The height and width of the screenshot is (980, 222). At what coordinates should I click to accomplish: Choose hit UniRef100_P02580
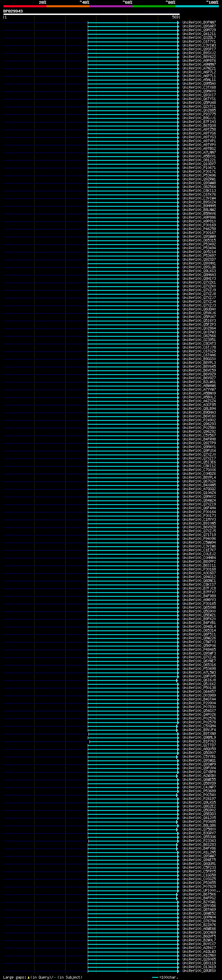coord(199,428)
